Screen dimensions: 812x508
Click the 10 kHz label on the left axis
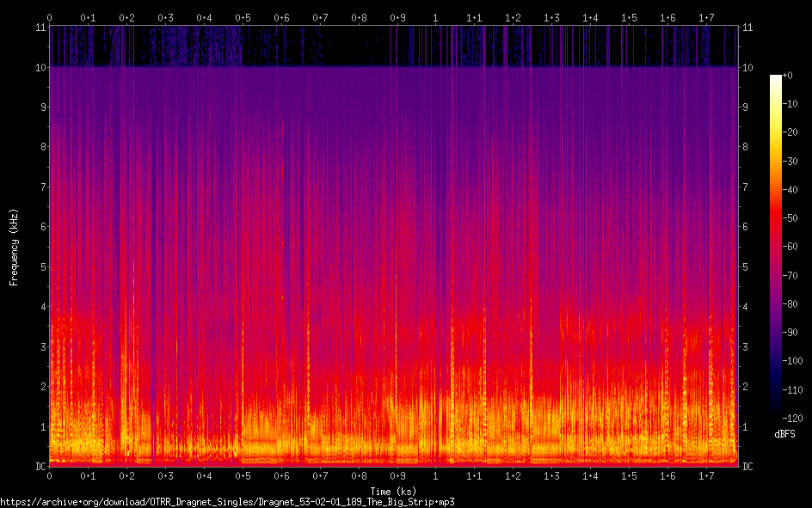click(x=38, y=67)
